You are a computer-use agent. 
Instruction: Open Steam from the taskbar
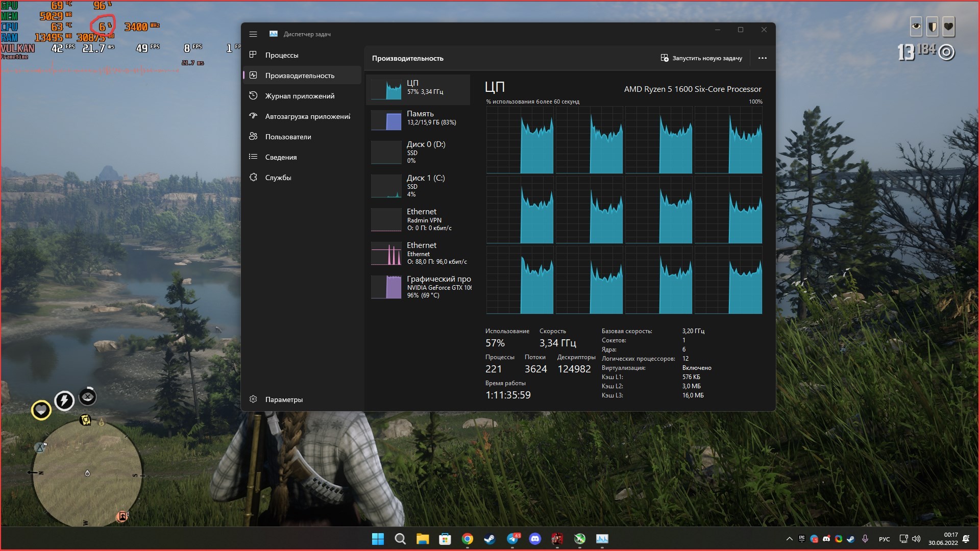(x=490, y=539)
